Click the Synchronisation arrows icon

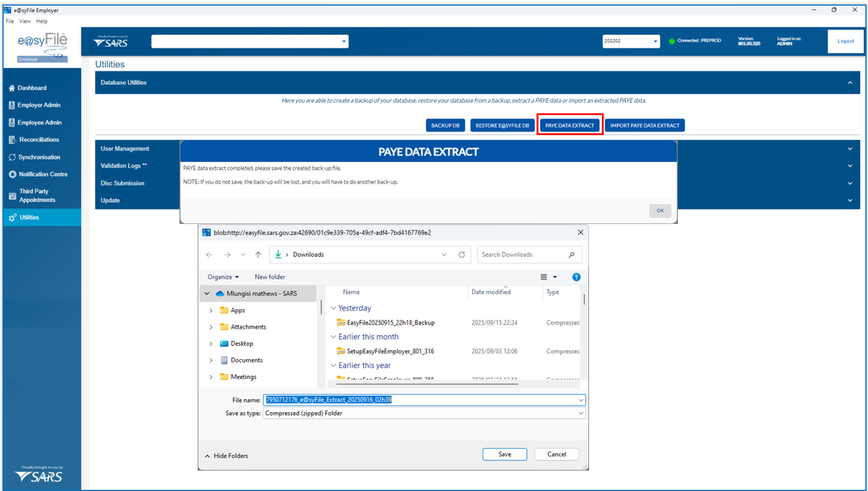tap(11, 157)
